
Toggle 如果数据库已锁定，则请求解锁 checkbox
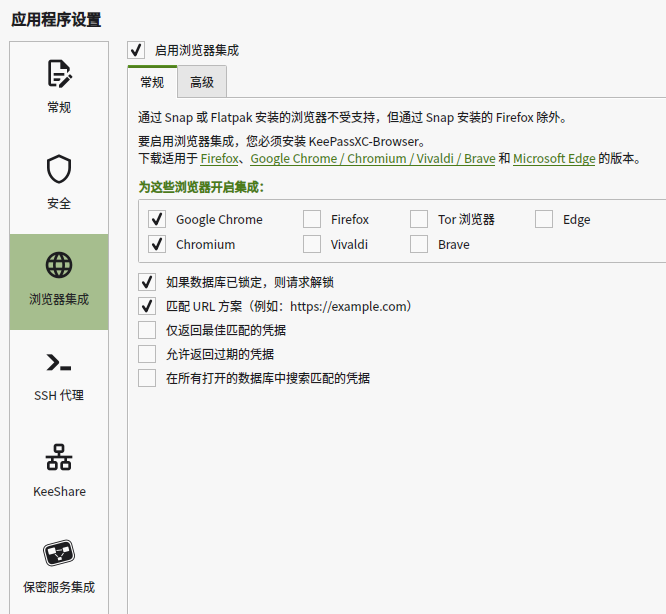(x=147, y=282)
